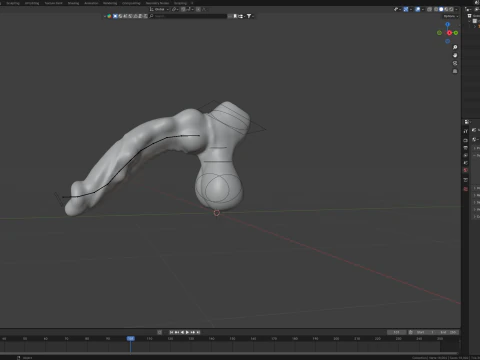
Task: Click the play animation button
Action: (x=187, y=332)
